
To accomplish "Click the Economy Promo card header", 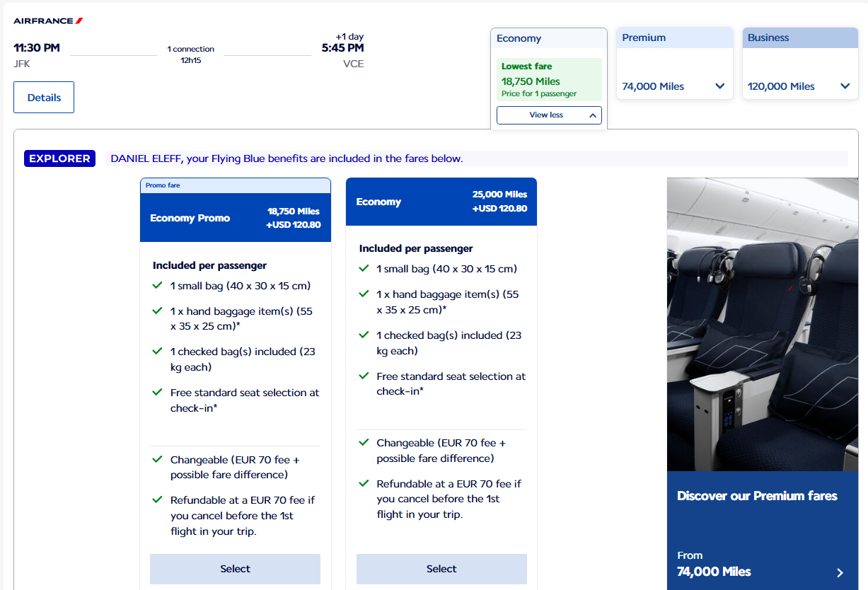I will tap(236, 218).
